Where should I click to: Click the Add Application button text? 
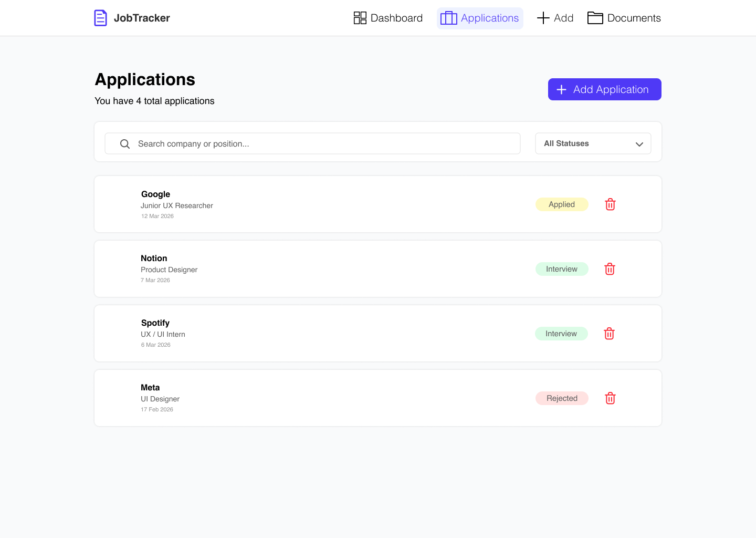coord(611,89)
